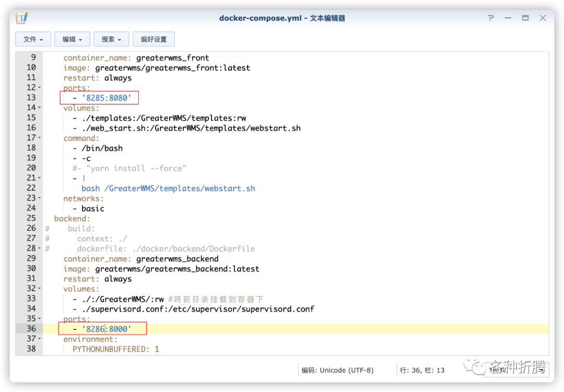Screen dimensions: 564x392
Task: Click the supervisord.conf volume mapping line
Action: point(193,310)
